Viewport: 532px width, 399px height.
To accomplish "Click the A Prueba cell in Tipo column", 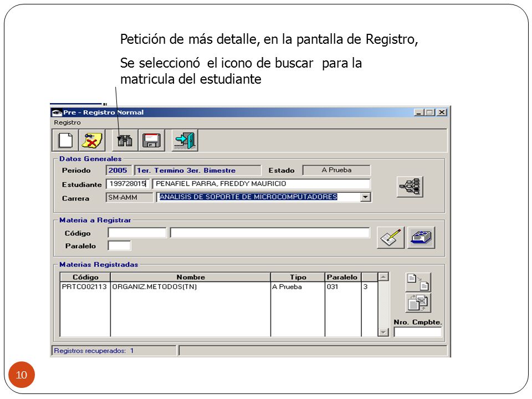I will 298,287.
